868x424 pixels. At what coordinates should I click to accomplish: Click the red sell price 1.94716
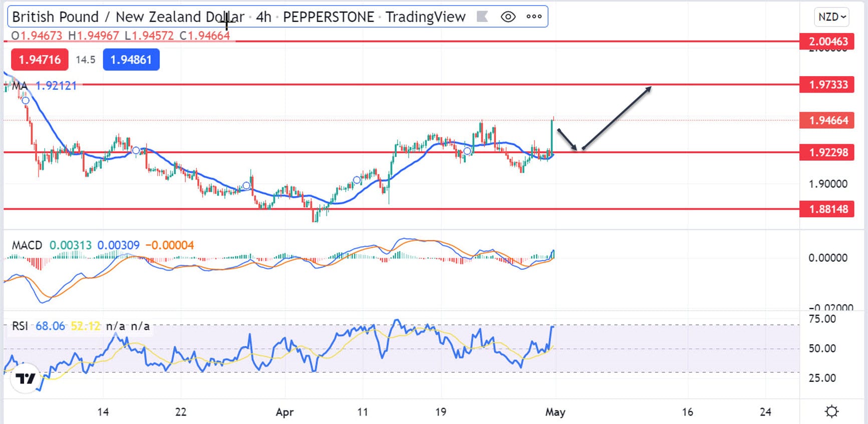tap(40, 60)
